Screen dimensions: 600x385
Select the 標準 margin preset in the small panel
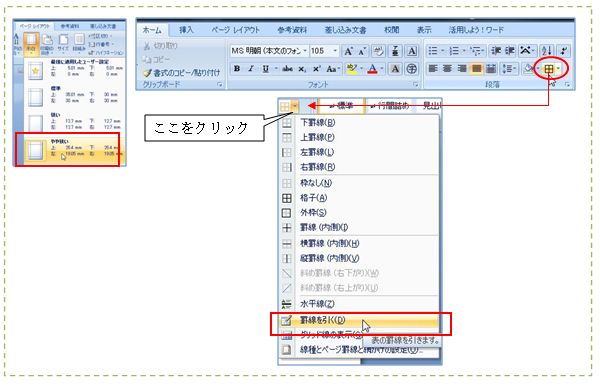tap(74, 96)
